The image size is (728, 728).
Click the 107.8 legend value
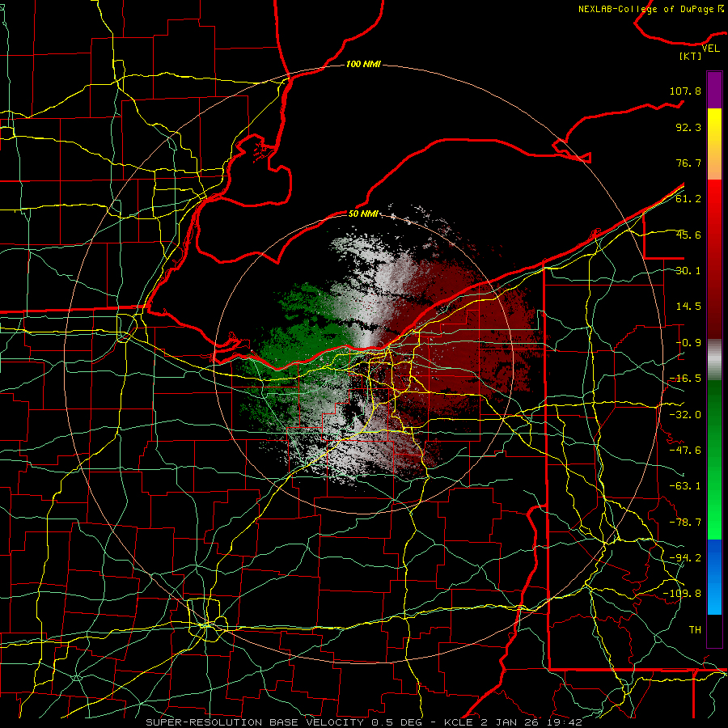(x=685, y=91)
